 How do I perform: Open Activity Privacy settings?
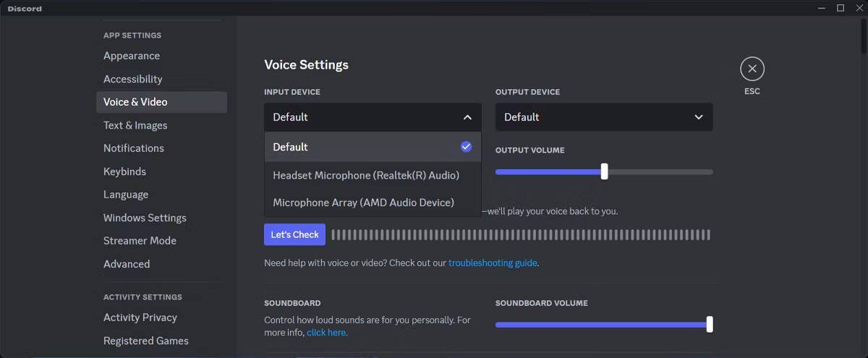(x=161, y=317)
